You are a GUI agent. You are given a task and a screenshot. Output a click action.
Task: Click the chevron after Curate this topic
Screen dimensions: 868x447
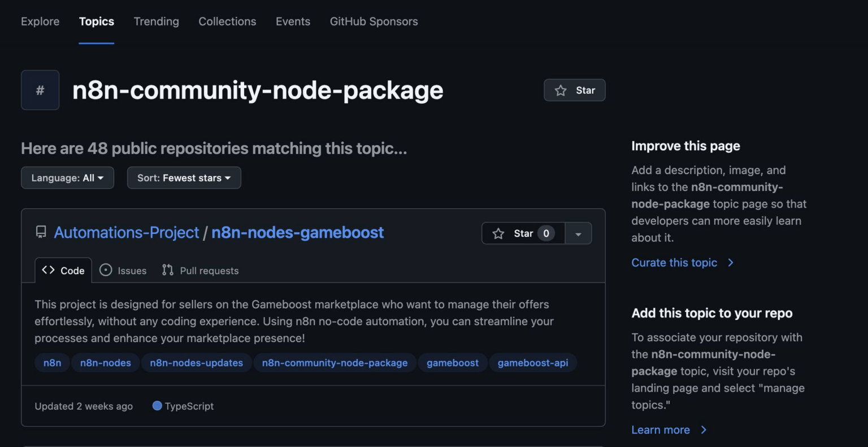731,263
